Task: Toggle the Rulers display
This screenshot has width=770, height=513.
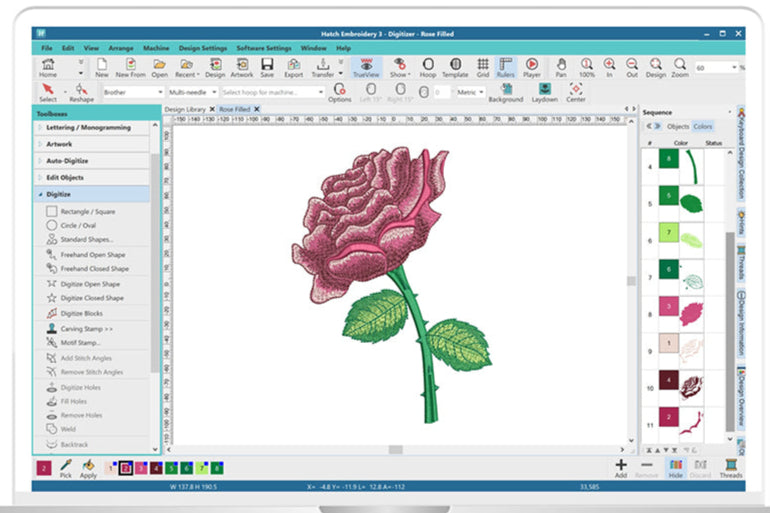Action: (x=506, y=67)
